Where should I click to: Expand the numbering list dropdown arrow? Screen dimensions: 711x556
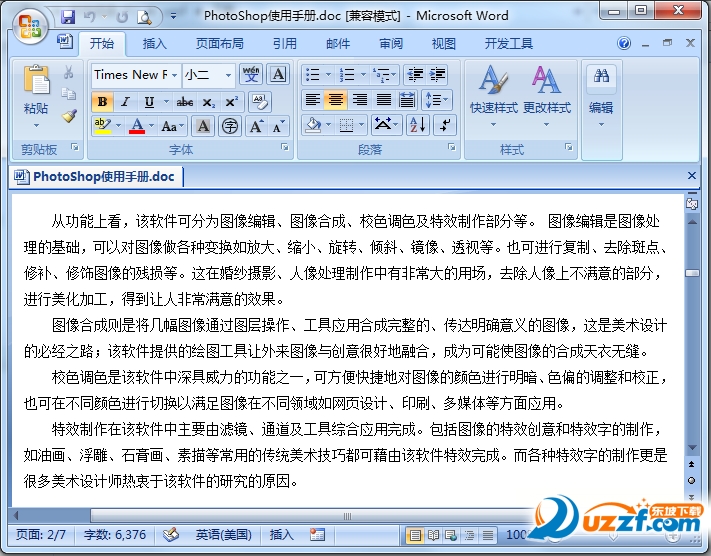(363, 74)
